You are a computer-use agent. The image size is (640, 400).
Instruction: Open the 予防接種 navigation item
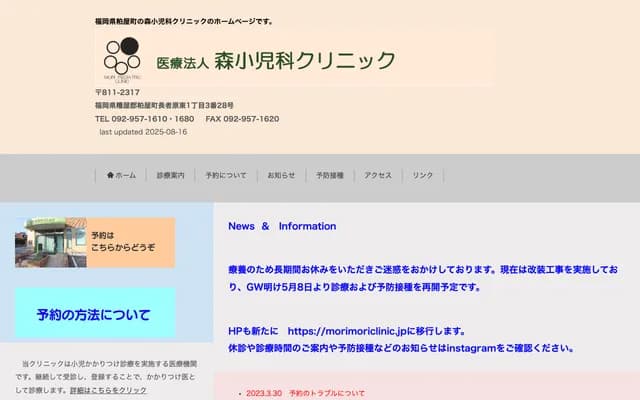[x=330, y=175]
